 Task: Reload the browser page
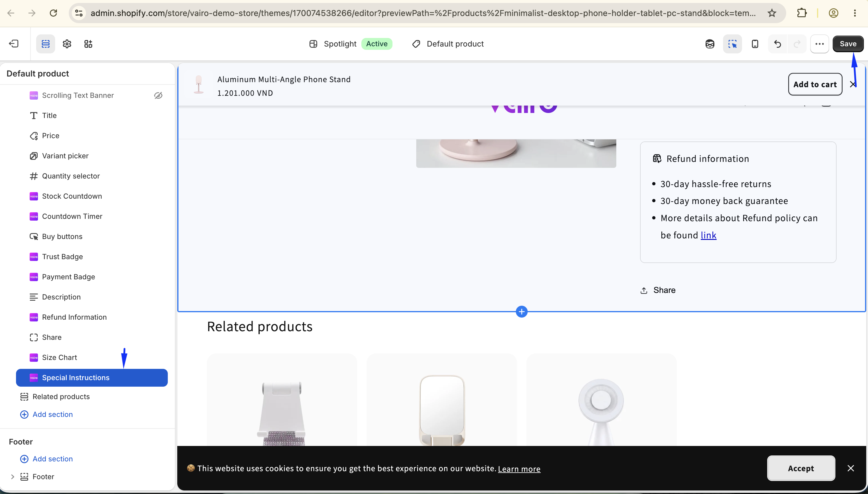pyautogui.click(x=53, y=13)
